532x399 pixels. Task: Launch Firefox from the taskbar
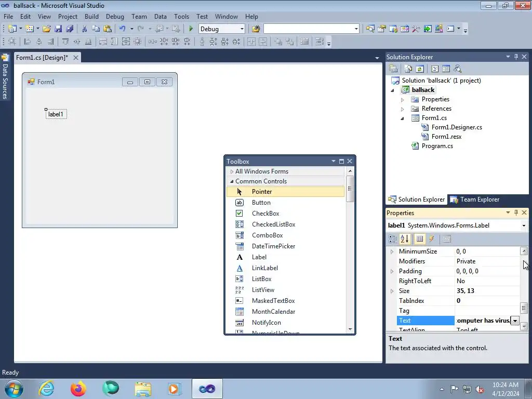click(78, 389)
